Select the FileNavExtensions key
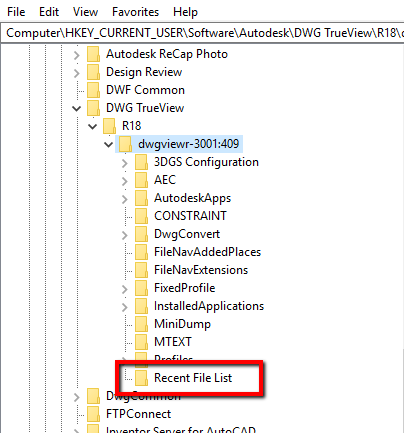The height and width of the screenshot is (433, 404). tap(201, 270)
